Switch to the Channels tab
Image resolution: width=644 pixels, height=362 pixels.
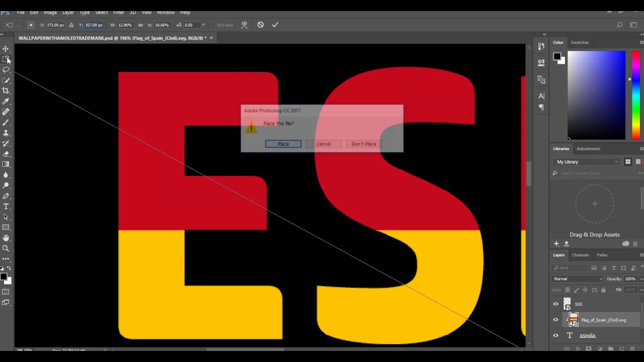(581, 255)
